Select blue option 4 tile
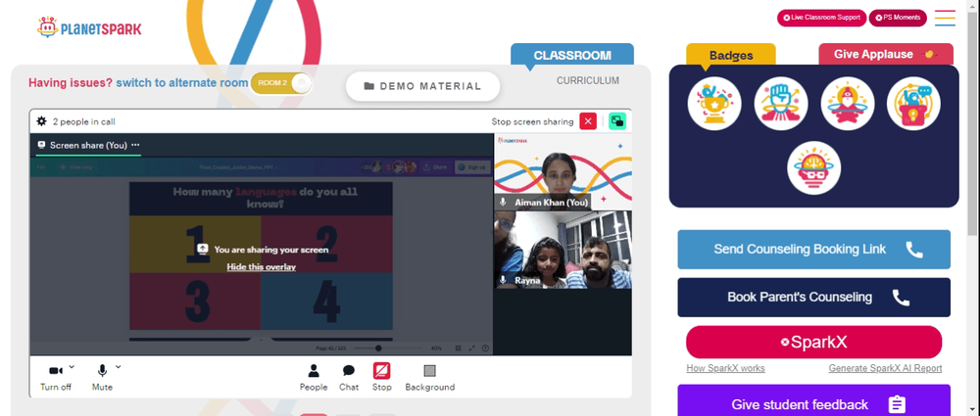 327,301
